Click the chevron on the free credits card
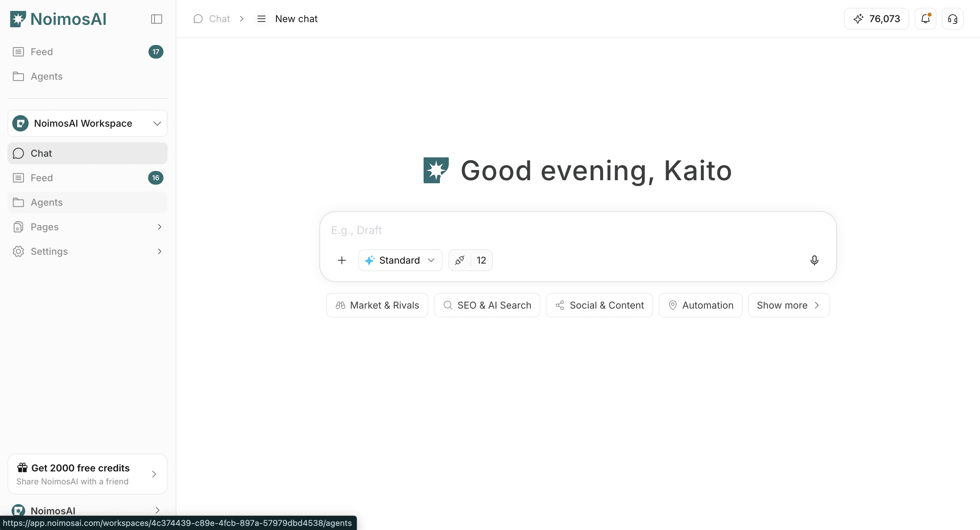The width and height of the screenshot is (980, 530). [154, 474]
